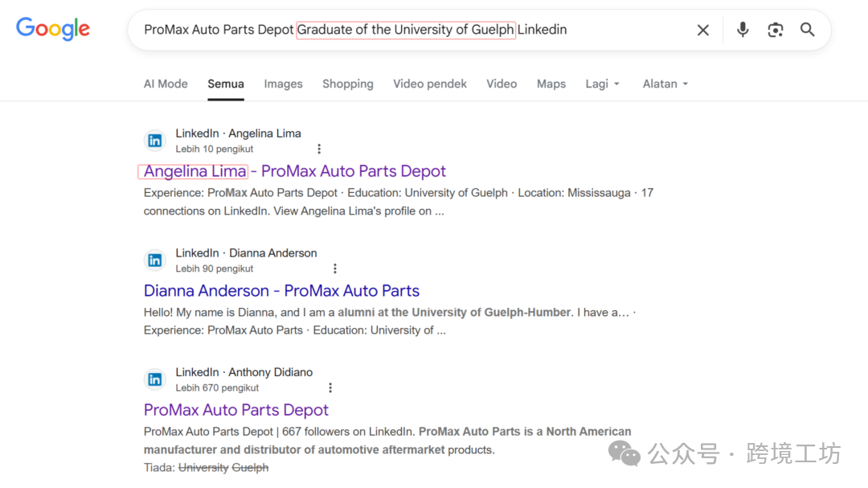Open Dianna Anderson - ProMax Auto Parts link
The image size is (868, 488).
[281, 291]
